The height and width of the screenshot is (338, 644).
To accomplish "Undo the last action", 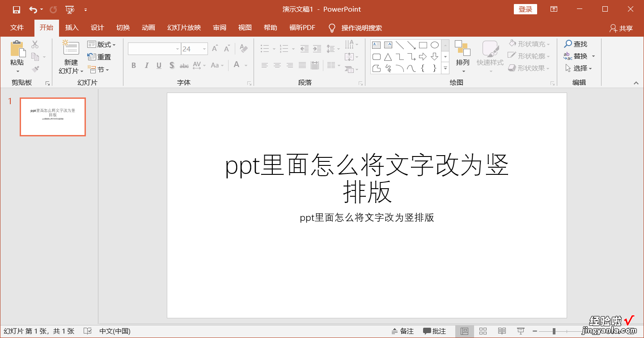I will click(33, 9).
